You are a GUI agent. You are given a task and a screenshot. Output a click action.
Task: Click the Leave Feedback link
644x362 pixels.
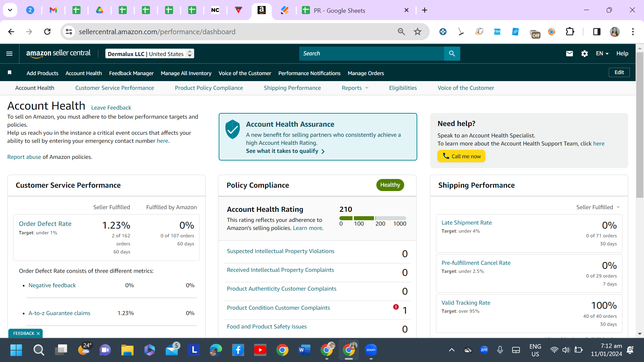pos(111,108)
